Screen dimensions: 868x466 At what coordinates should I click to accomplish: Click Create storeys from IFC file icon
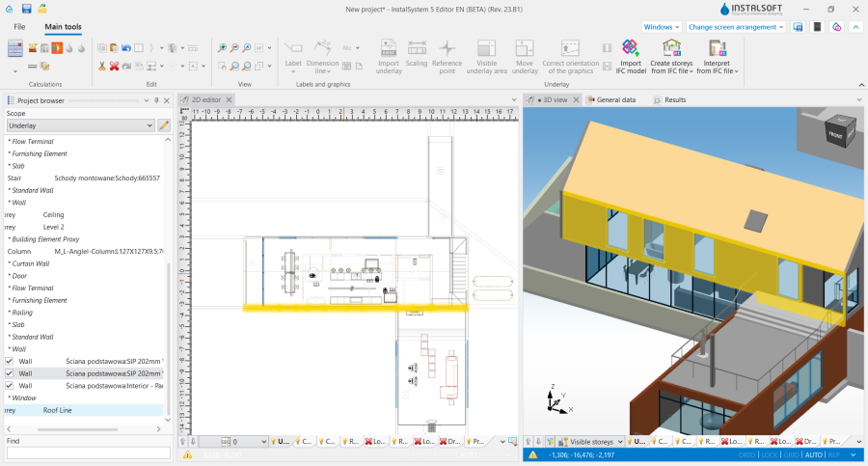click(x=671, y=49)
